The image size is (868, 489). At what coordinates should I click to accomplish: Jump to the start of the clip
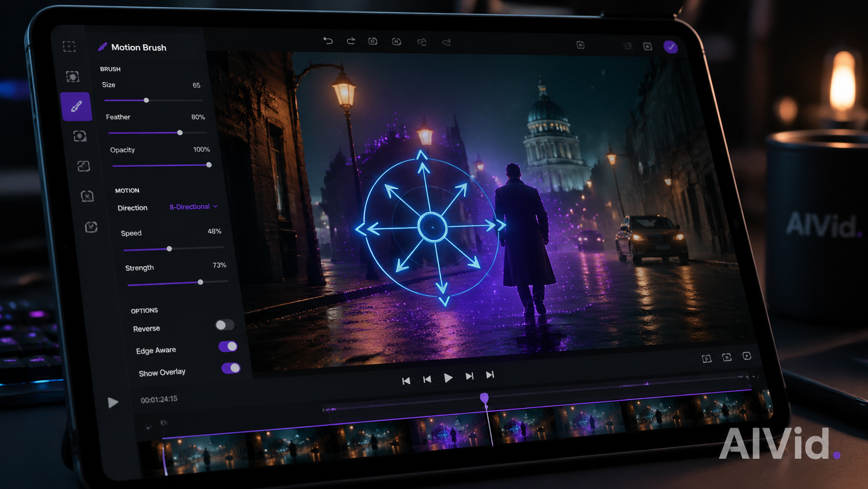click(x=406, y=381)
